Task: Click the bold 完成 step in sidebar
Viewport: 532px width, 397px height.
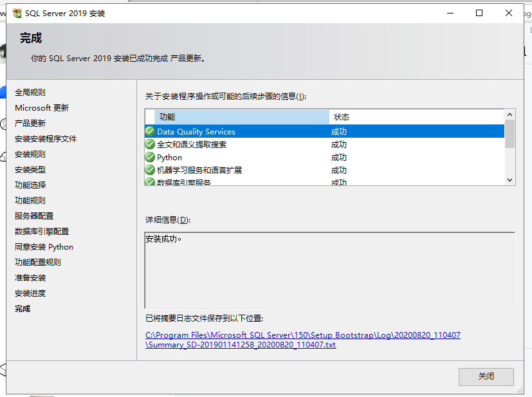Action: pyautogui.click(x=23, y=309)
